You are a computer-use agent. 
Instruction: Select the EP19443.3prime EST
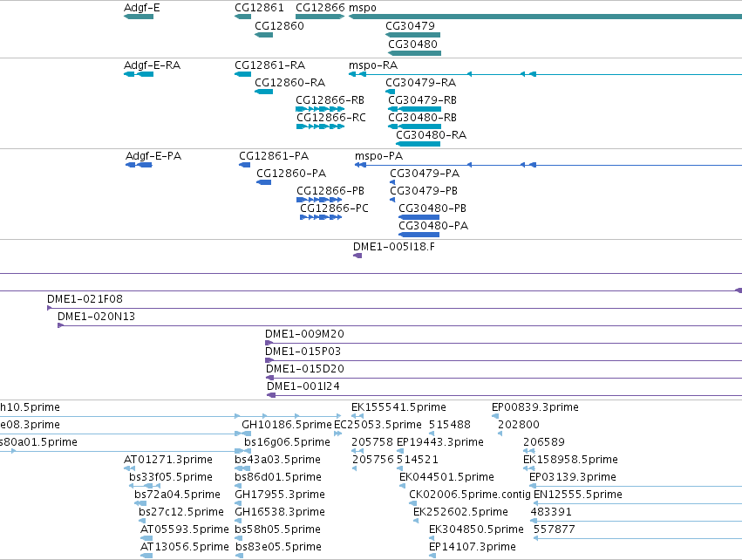tap(400, 451)
